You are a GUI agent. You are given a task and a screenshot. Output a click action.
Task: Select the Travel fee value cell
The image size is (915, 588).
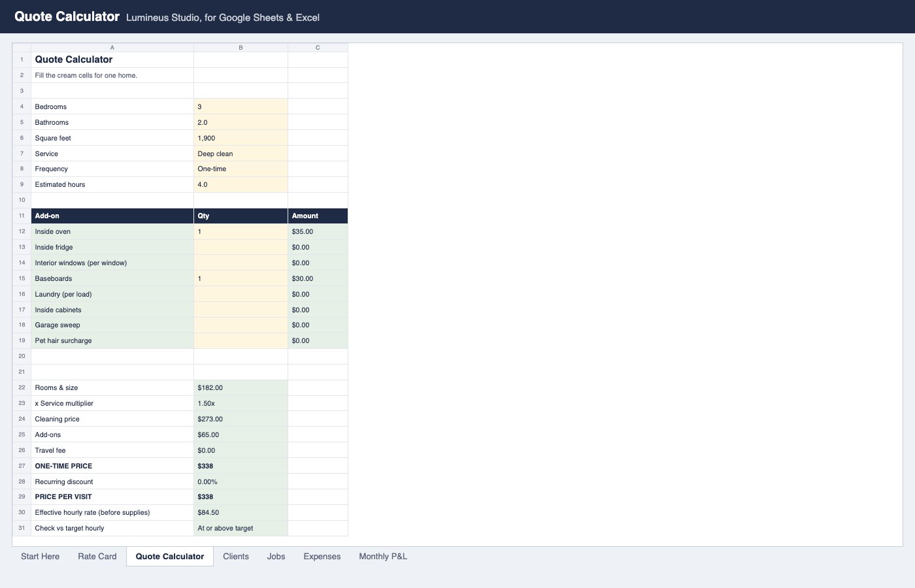(241, 450)
